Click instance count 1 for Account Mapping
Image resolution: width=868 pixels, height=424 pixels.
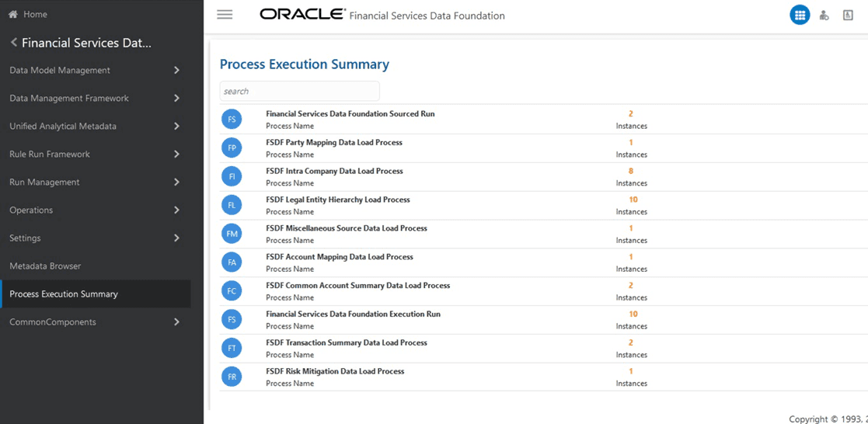click(630, 257)
